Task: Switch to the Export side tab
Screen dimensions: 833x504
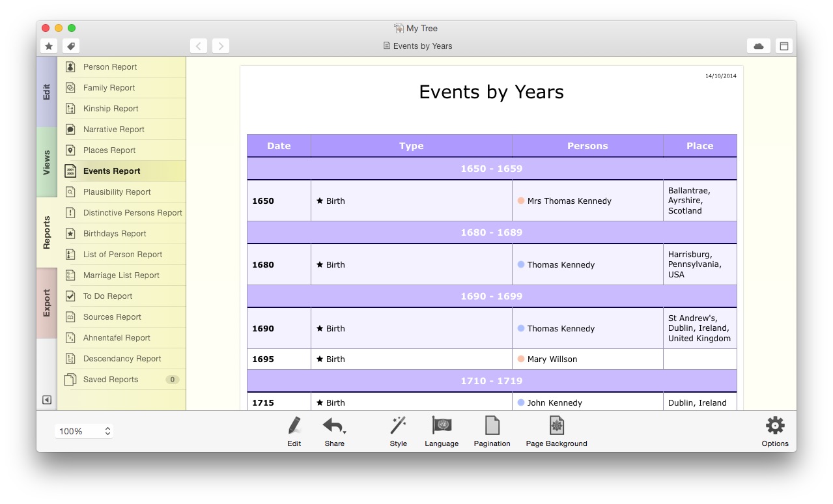Action: (x=47, y=303)
